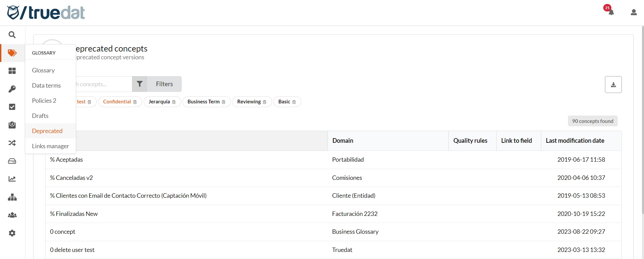Open the user profile icon

coord(633,12)
